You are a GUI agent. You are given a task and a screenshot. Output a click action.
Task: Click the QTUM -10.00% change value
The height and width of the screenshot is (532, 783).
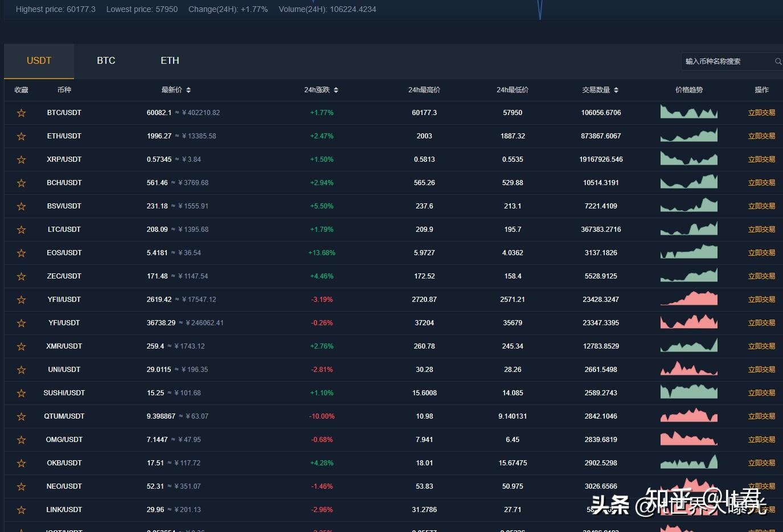(322, 416)
